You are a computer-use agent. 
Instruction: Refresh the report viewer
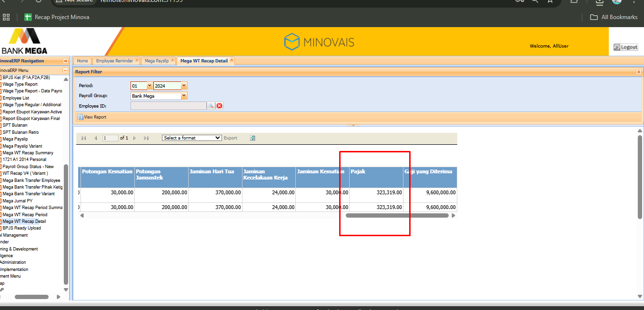(252, 138)
